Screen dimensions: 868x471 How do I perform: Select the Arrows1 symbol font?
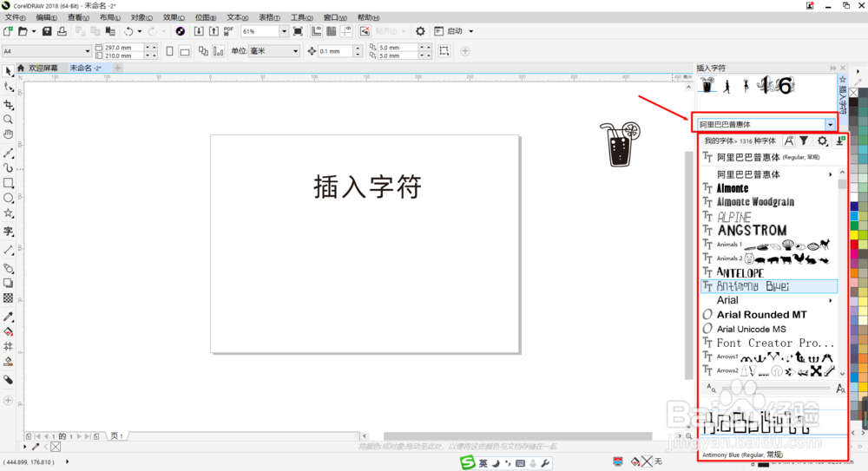(x=769, y=357)
